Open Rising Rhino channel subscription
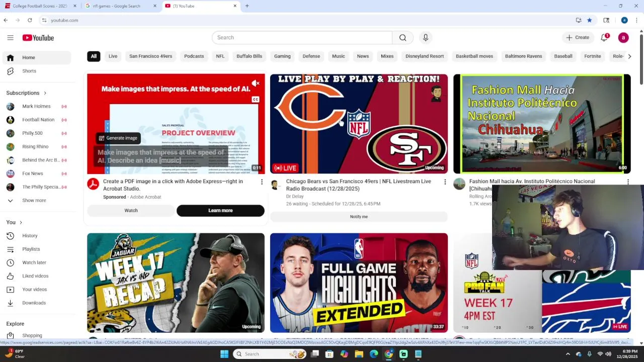The width and height of the screenshot is (644, 362). point(35,147)
